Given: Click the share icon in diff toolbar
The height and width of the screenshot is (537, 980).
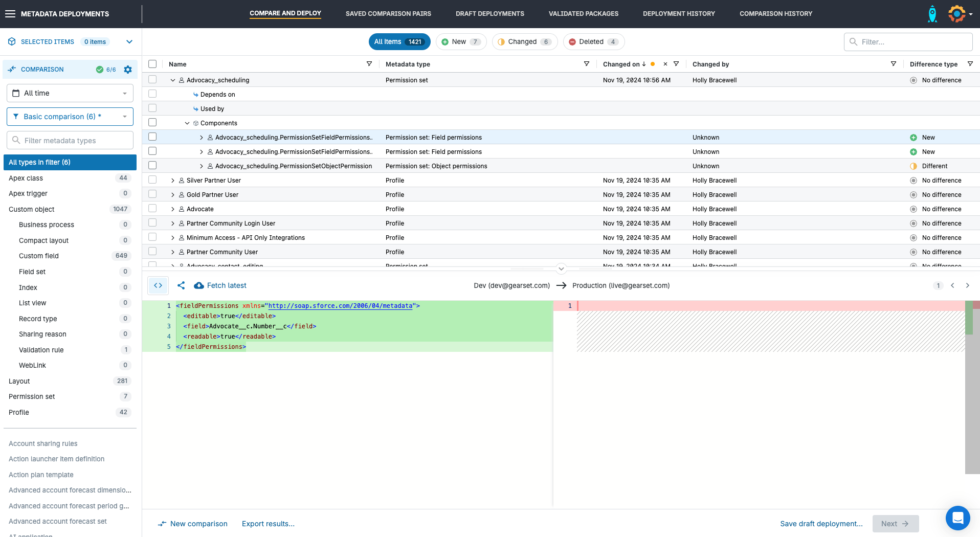Looking at the screenshot, I should pyautogui.click(x=181, y=285).
